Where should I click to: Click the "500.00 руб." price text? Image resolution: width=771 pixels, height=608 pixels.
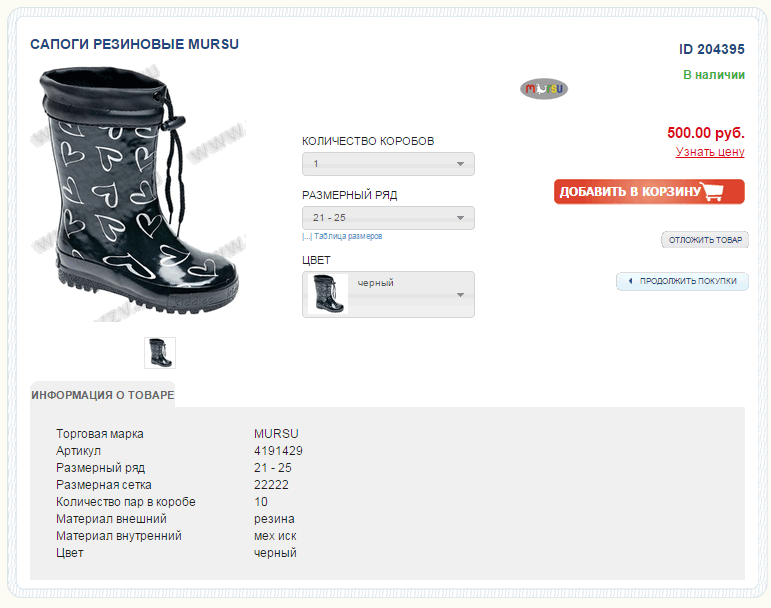[x=705, y=132]
